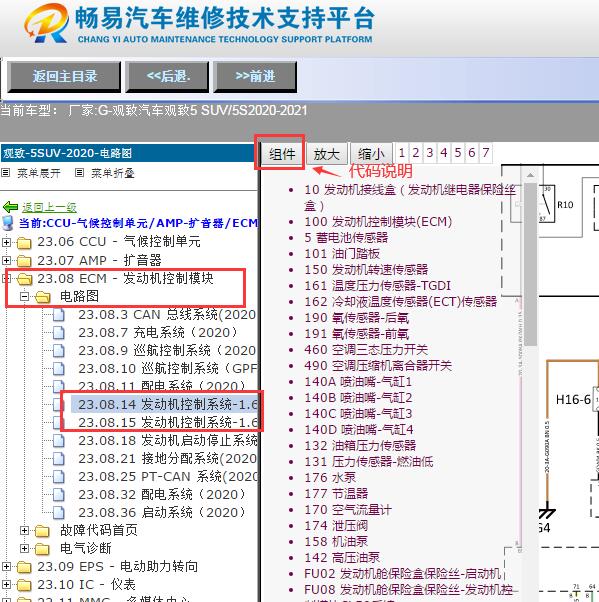599x602 pixels.
Task: Click 电气诊断 folder icon
Action: tap(42, 549)
